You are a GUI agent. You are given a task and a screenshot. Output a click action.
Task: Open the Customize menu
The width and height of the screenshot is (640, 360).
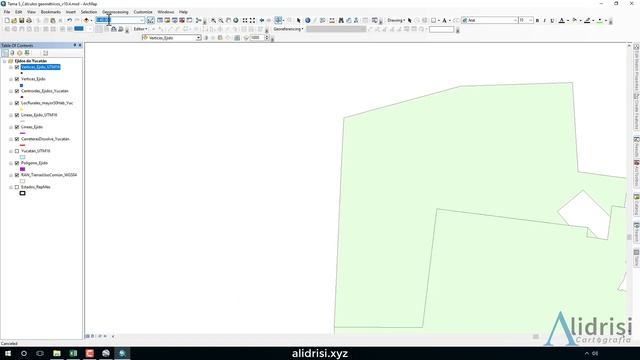tap(143, 12)
